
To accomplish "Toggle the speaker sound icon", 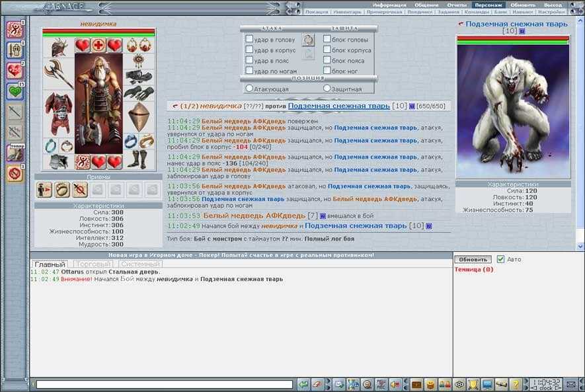I will pyautogui.click(x=395, y=384).
